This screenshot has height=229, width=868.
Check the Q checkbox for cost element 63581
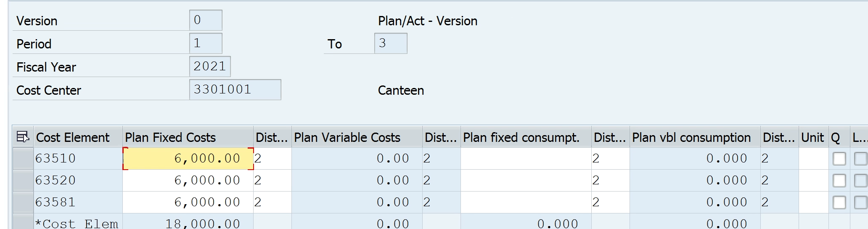[x=839, y=202]
